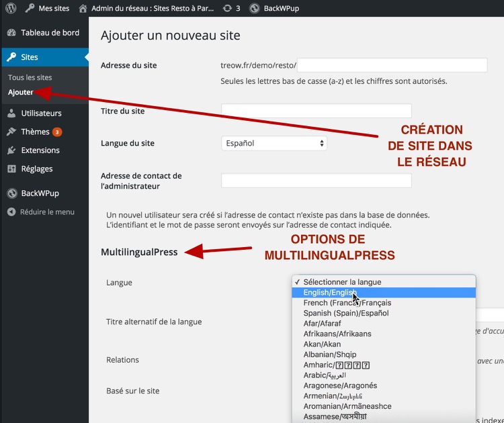Click the Titre du site label
Viewport: 504px width, 423px height.
123,111
